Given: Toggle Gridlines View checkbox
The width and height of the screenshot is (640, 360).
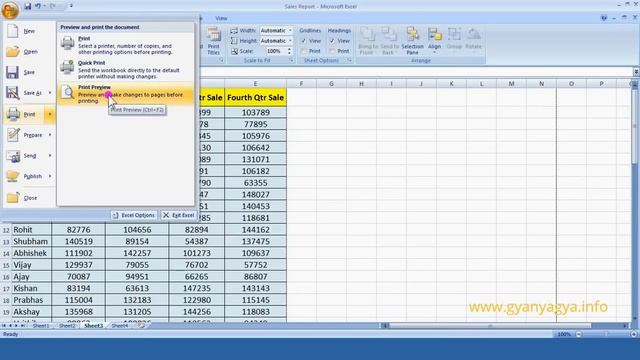Looking at the screenshot, I should click(303, 41).
